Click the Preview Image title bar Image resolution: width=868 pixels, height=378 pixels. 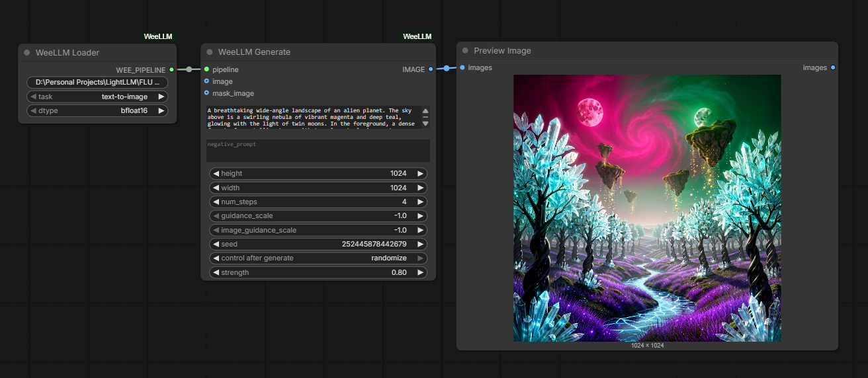point(647,51)
